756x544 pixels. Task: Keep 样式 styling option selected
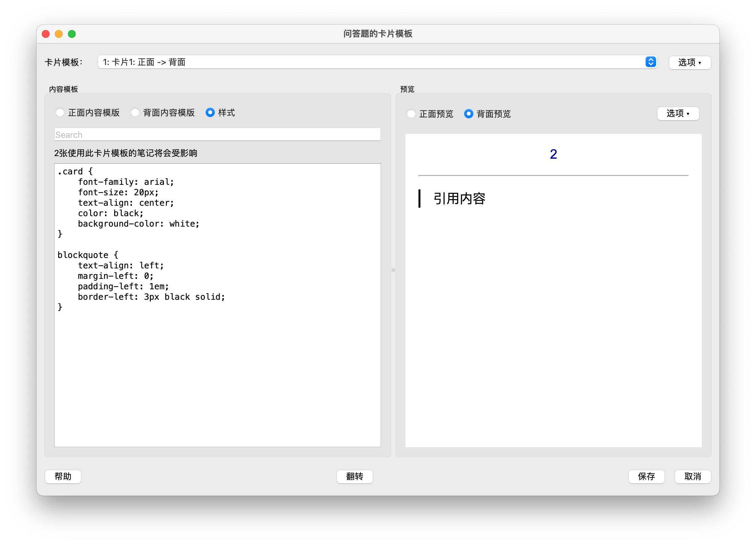click(210, 113)
